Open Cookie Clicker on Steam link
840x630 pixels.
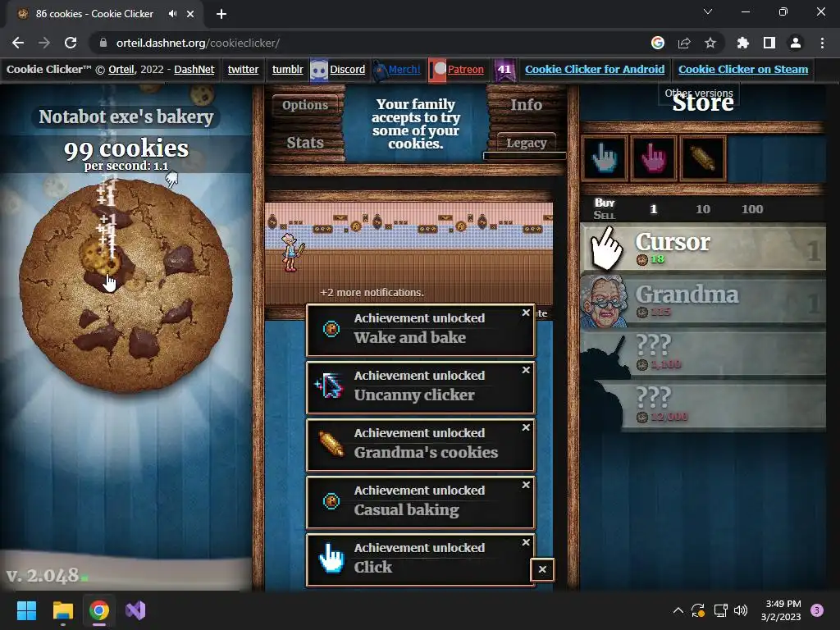point(743,69)
